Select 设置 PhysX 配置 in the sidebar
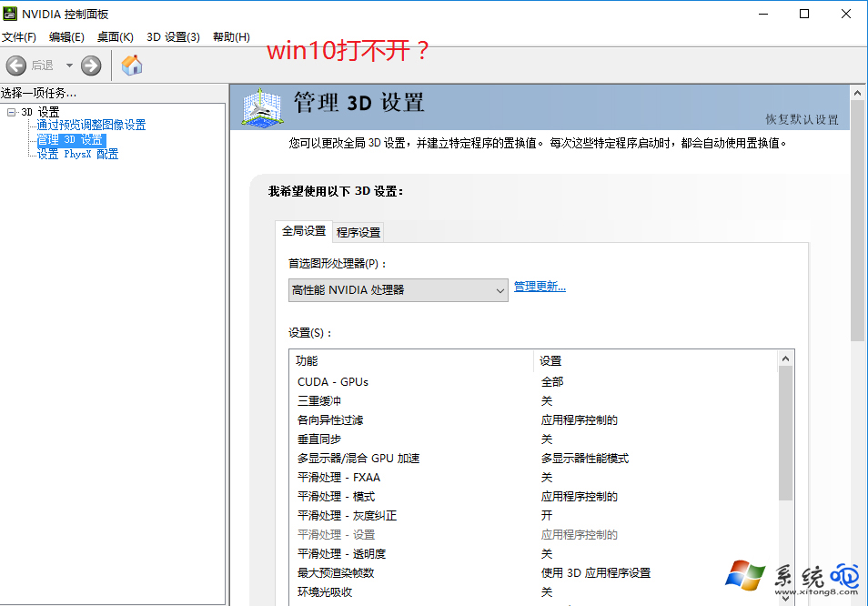868x606 pixels. pyautogui.click(x=76, y=154)
